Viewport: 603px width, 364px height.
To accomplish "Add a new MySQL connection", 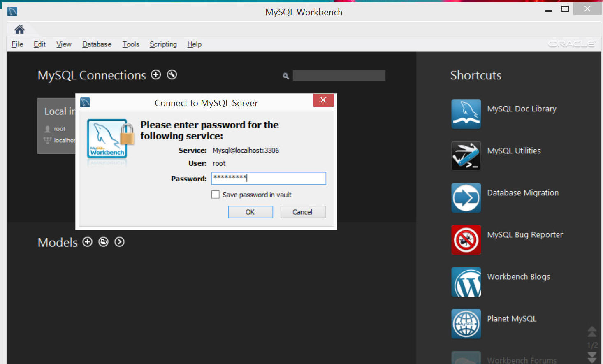I will point(156,74).
